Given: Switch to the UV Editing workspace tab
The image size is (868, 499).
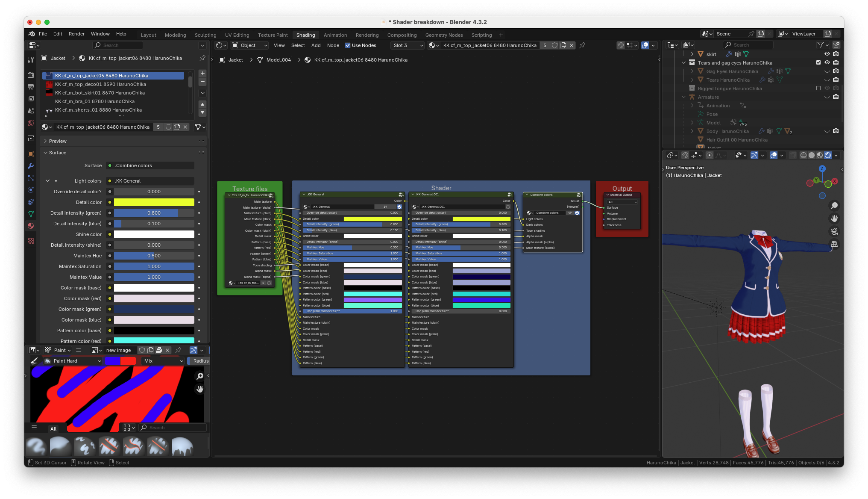Looking at the screenshot, I should (x=237, y=35).
